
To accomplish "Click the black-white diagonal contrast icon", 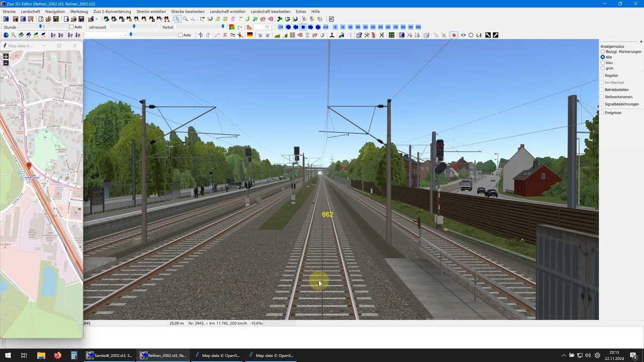I will [x=488, y=35].
